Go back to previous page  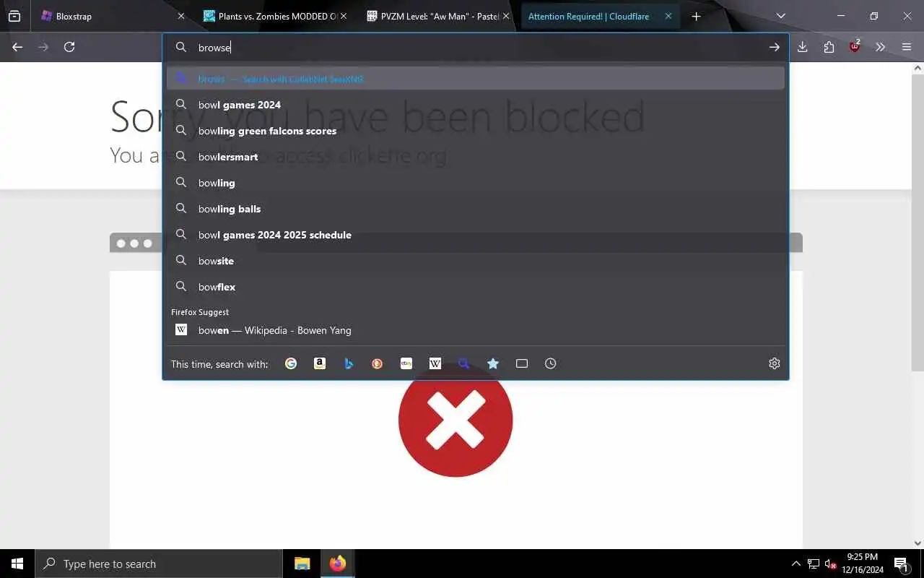pos(17,47)
